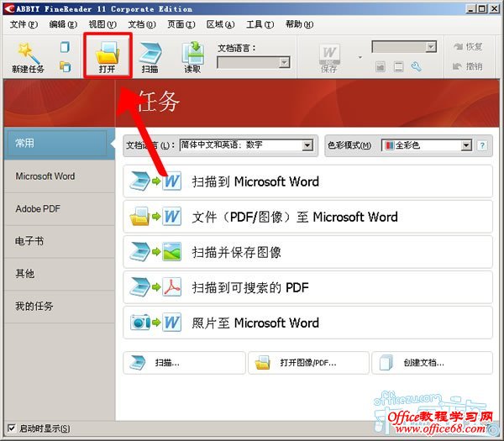504x441 pixels.
Task: Open the 页面 menu
Action: 181,24
